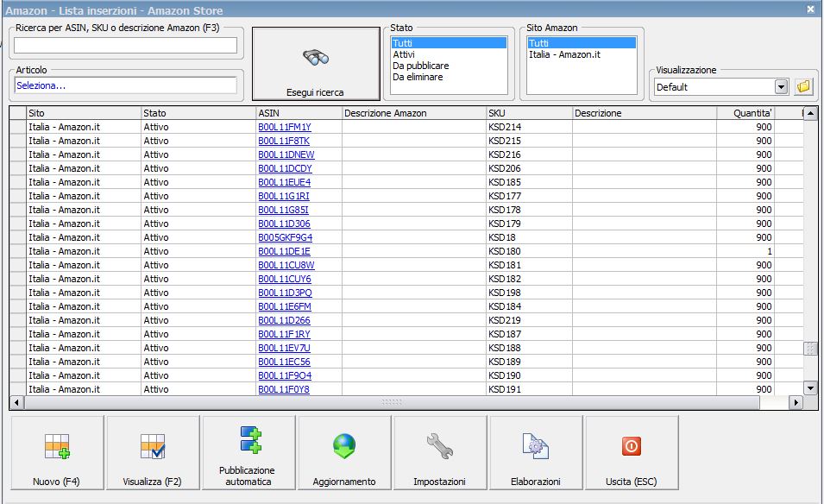
Task: Select Tutti in the Stato list
Action: [449, 43]
